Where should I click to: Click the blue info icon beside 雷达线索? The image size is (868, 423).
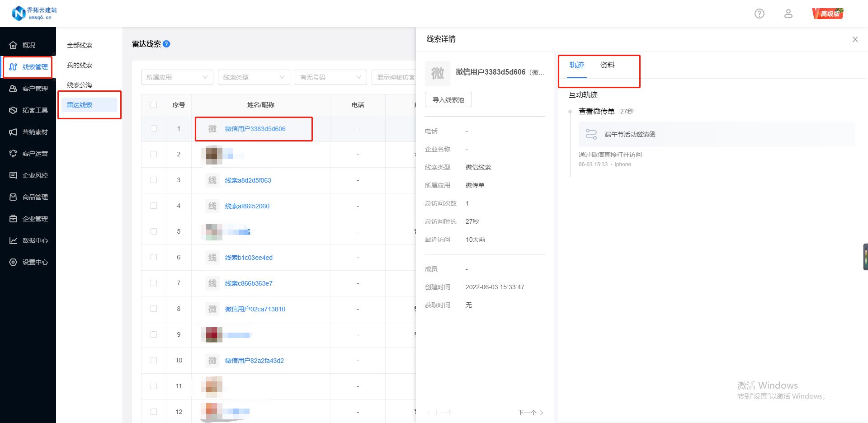pyautogui.click(x=166, y=44)
